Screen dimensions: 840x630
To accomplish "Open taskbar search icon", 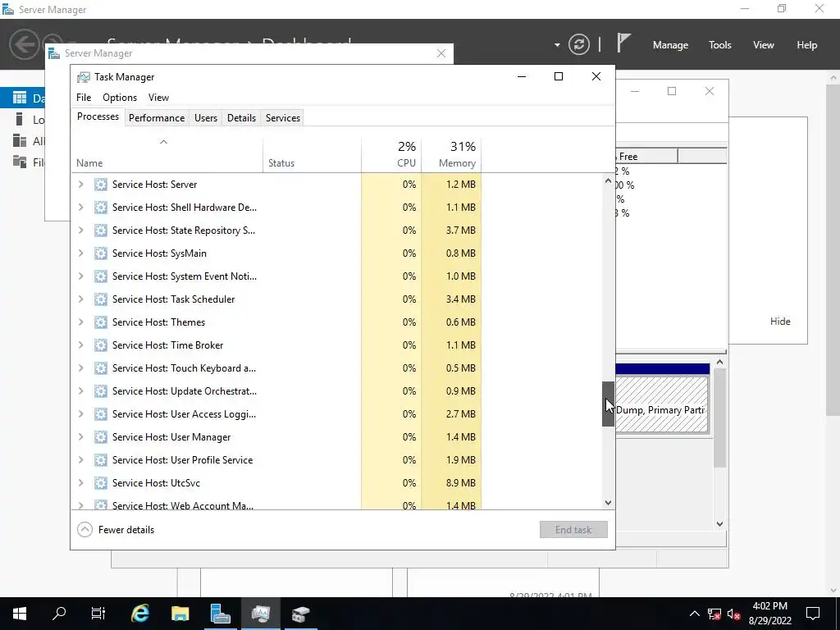I will click(59, 614).
